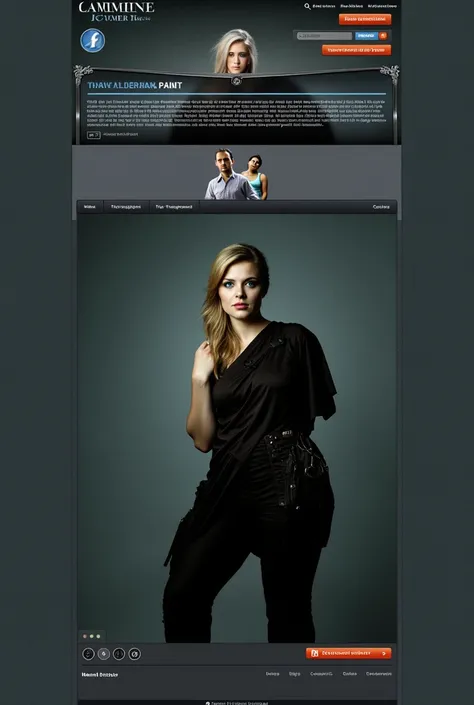Click the arrow on the orange bottom button
The image size is (474, 705).
coord(384,653)
